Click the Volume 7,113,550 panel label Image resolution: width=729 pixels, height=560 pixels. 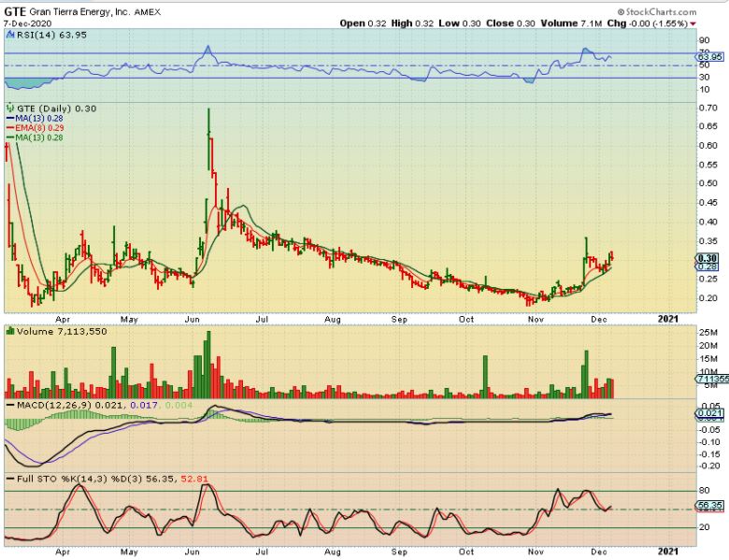click(62, 331)
